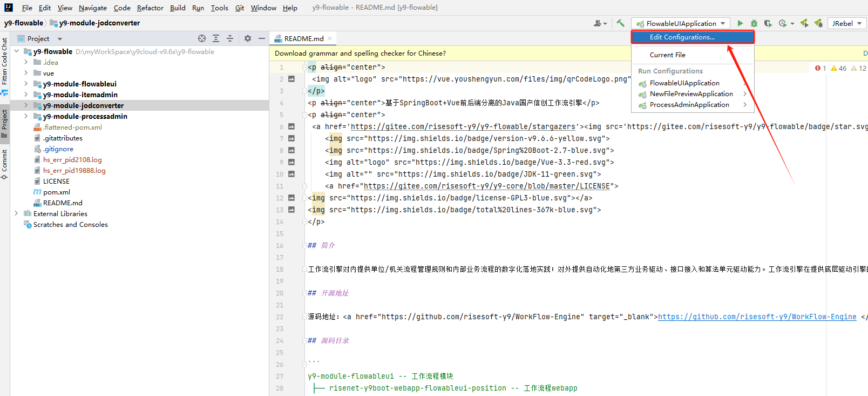
Task: Open dropdown arrow beside profiler icon
Action: tap(792, 23)
